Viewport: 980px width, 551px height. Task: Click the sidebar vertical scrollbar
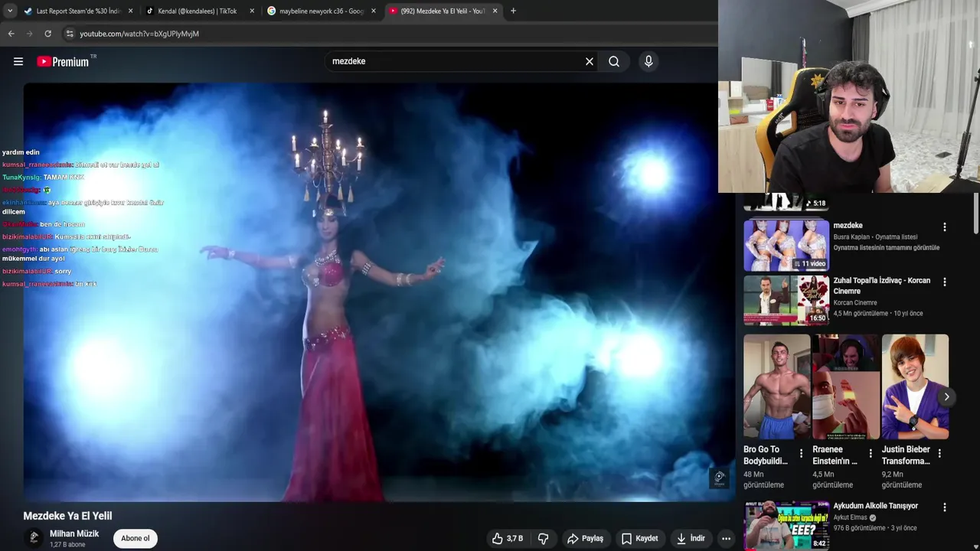point(976,214)
